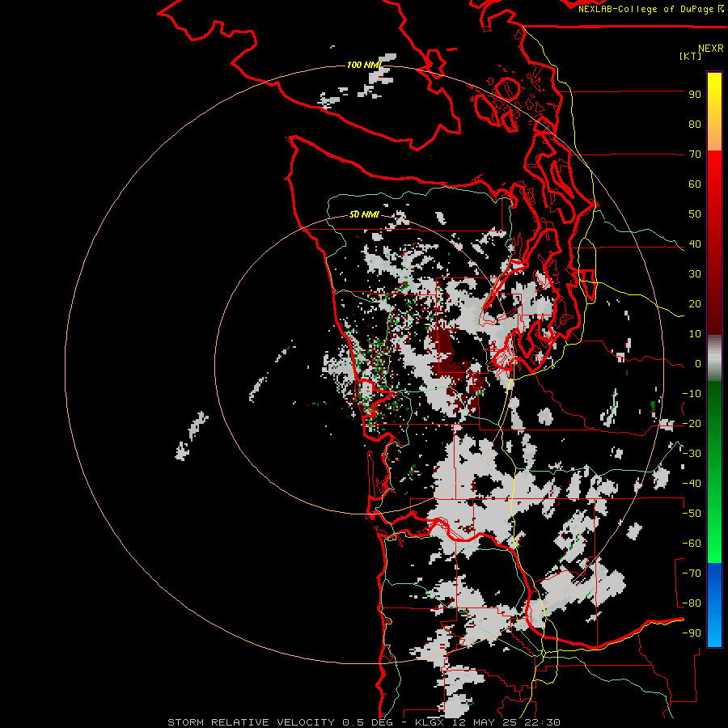Click the 30 value on the velocity scale

(x=695, y=274)
